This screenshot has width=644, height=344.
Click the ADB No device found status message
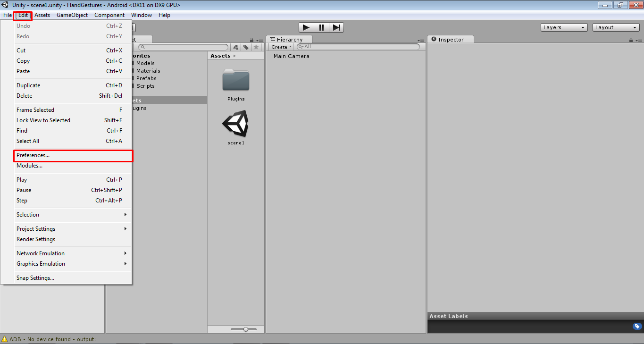53,339
